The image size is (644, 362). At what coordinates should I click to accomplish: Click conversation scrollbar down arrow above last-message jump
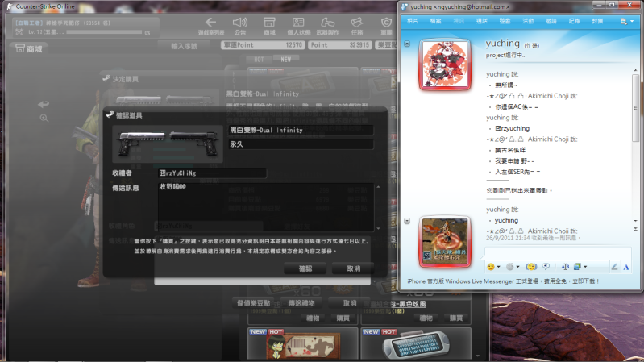(x=635, y=221)
